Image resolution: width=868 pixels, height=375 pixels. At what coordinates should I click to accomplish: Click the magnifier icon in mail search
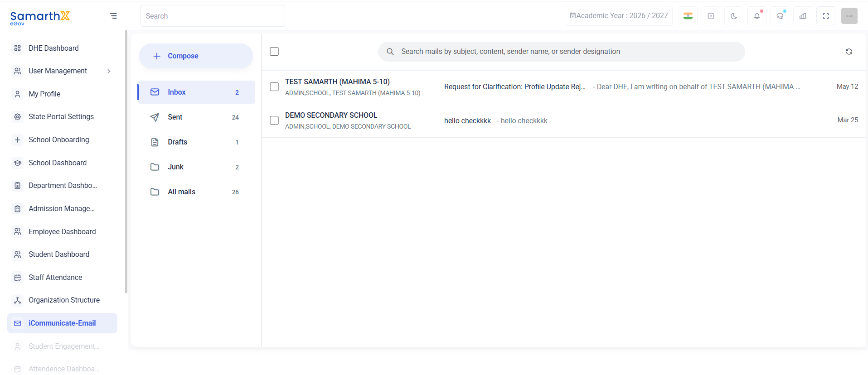coord(390,52)
